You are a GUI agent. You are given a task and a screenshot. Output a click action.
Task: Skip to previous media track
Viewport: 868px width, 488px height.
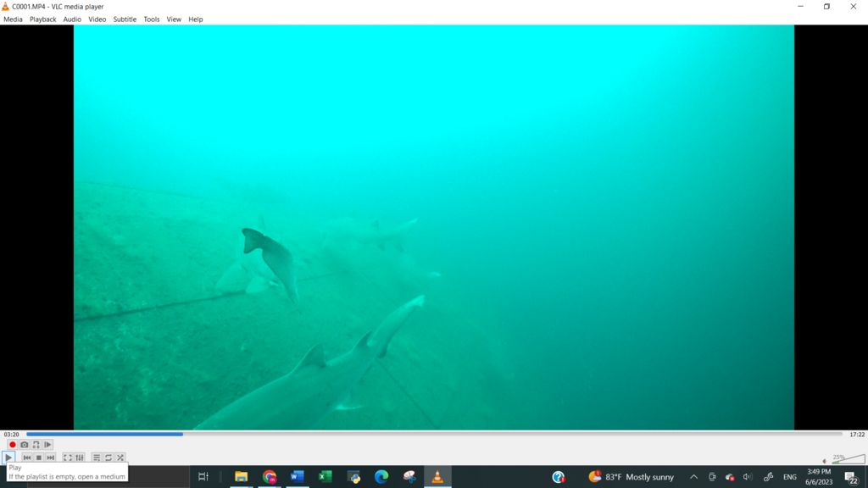pyautogui.click(x=27, y=457)
